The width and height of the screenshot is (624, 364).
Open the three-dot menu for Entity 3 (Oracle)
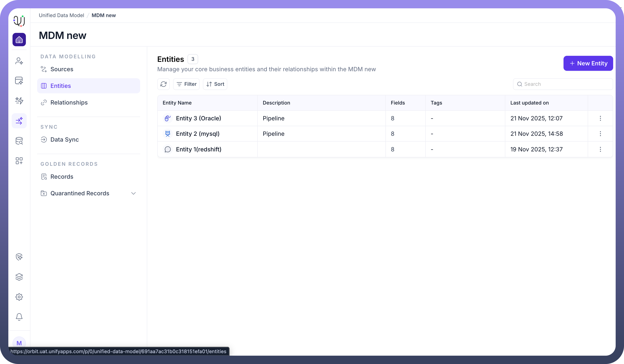pos(600,118)
